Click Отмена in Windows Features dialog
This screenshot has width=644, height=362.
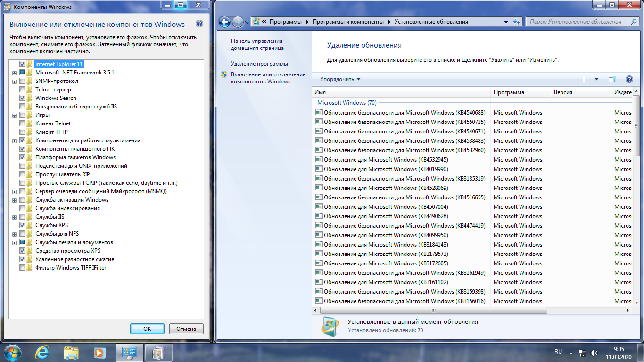point(186,329)
